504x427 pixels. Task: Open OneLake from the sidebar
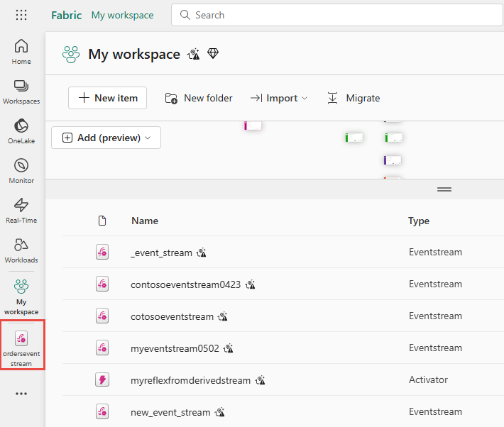tap(21, 131)
